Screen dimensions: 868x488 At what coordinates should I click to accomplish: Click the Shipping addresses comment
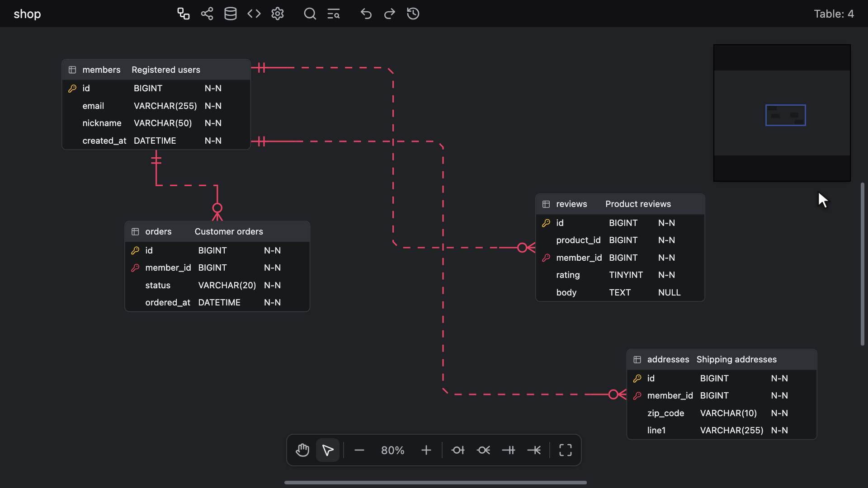coord(736,359)
